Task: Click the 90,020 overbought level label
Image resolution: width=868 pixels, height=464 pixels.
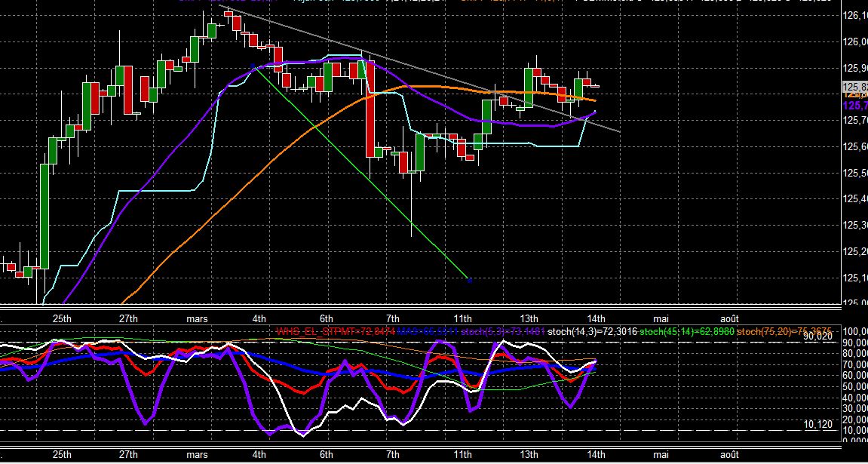Action: [819, 336]
